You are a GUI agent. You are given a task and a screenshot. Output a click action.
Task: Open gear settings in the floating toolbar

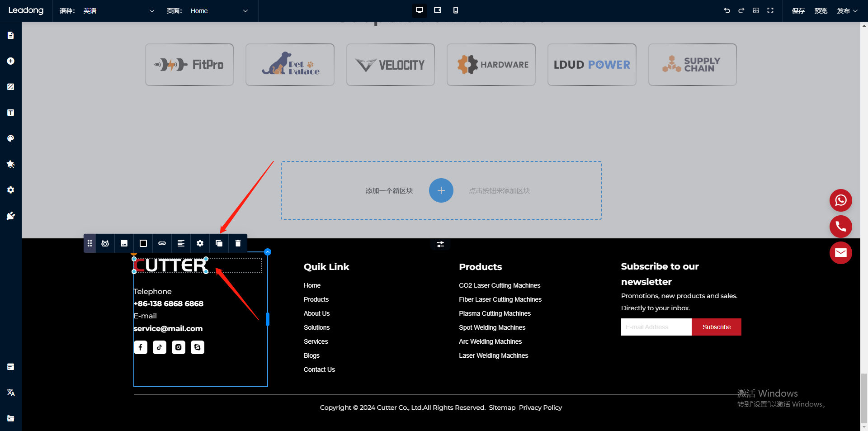point(200,243)
